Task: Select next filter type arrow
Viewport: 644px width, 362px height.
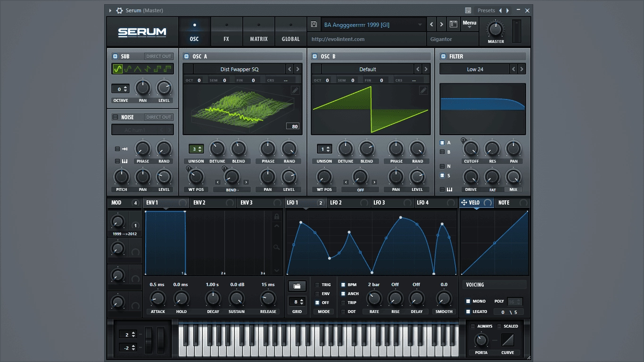Action: click(x=521, y=69)
